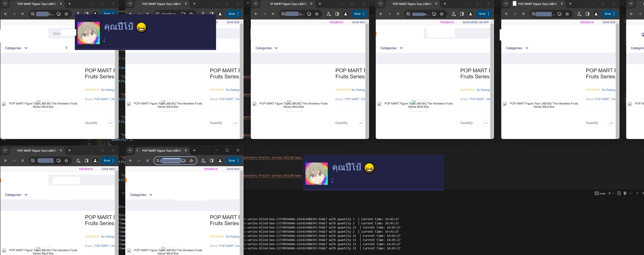Expand Categories in bottom-left browser window
The width and height of the screenshot is (644, 255).
pyautogui.click(x=16, y=195)
